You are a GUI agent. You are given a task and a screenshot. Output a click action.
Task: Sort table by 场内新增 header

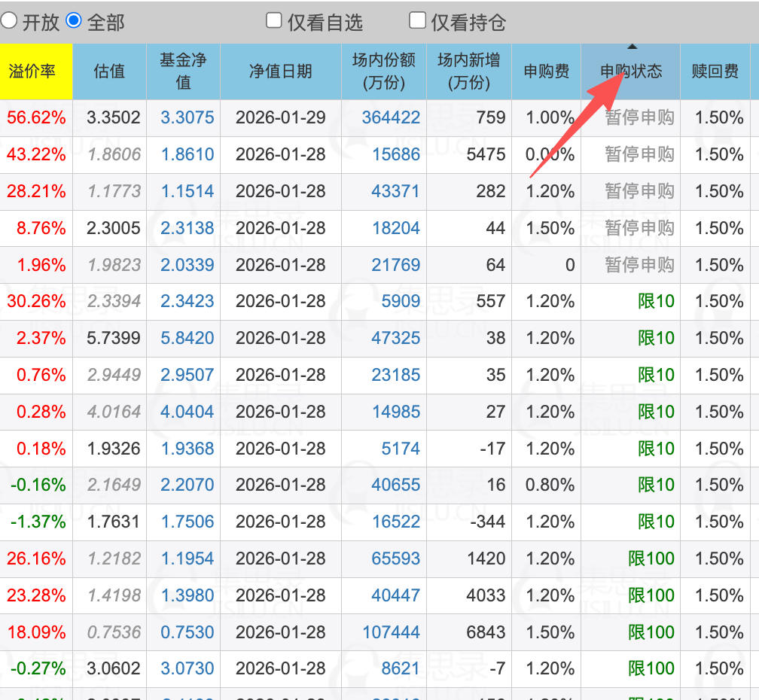468,72
